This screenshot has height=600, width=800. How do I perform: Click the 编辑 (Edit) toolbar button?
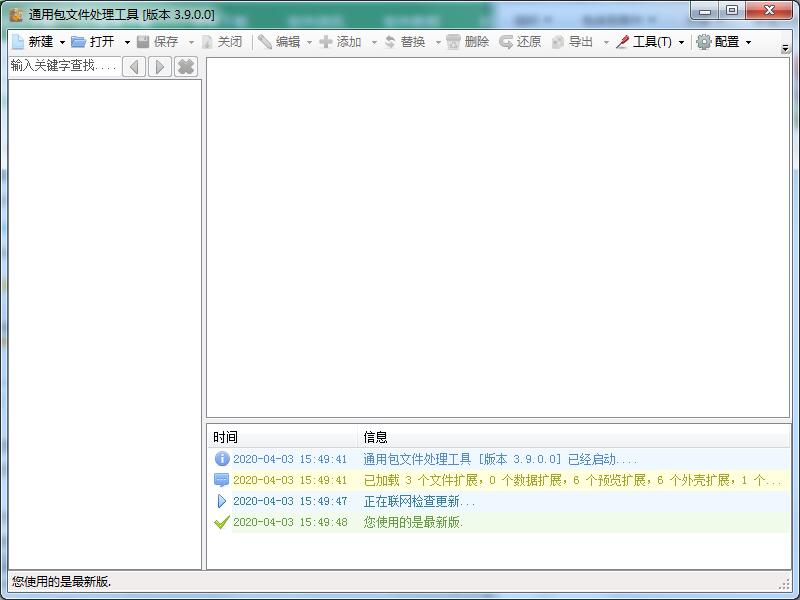279,42
